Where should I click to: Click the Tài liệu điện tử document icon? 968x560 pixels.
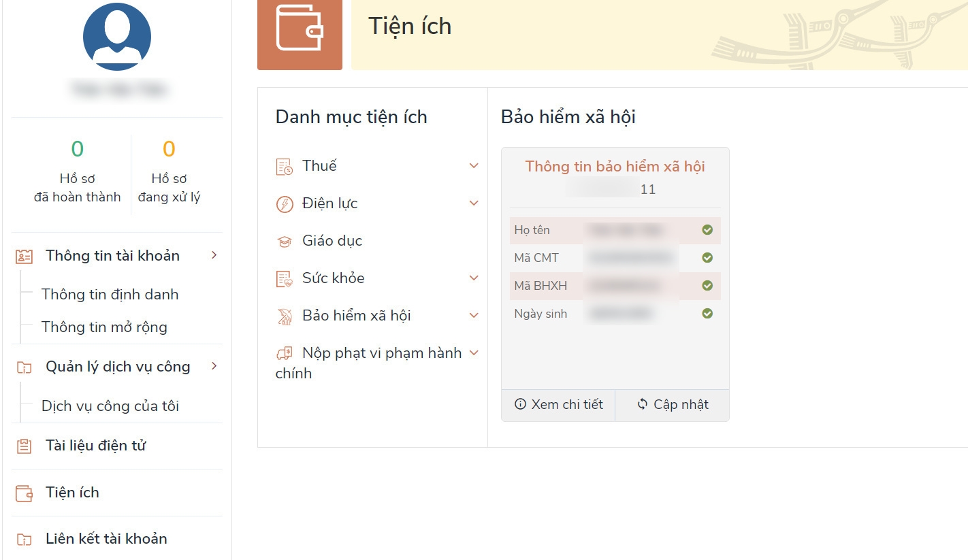(24, 446)
